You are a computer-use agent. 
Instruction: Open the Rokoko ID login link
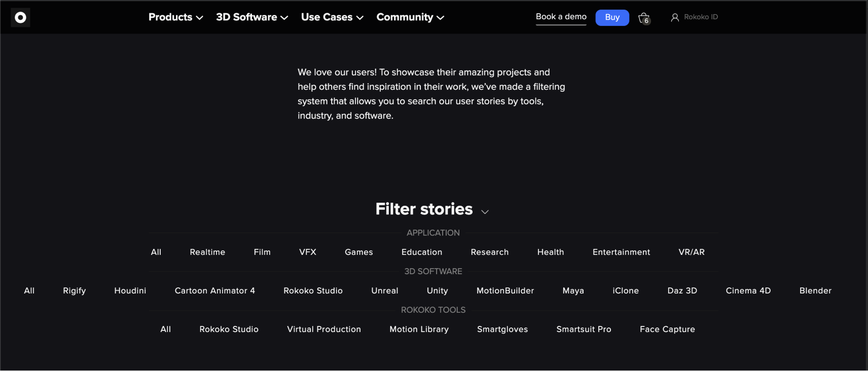tap(701, 17)
